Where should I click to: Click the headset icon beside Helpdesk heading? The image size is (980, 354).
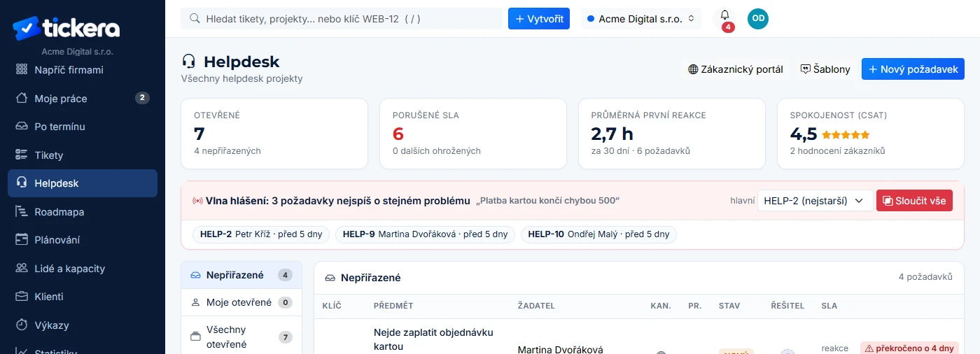[x=188, y=62]
